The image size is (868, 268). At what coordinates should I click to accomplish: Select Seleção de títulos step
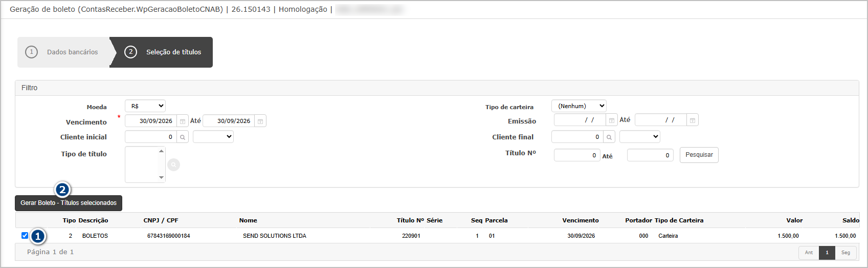(163, 52)
